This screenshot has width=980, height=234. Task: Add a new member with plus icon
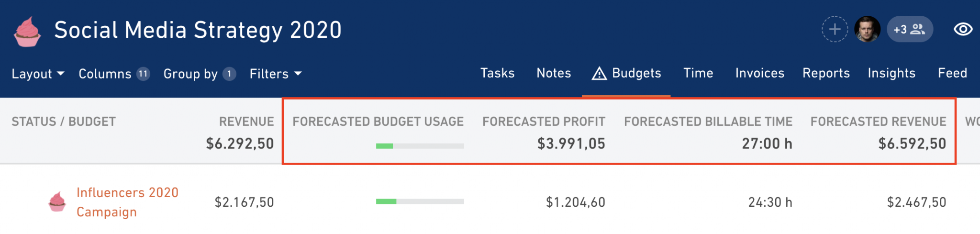(835, 29)
